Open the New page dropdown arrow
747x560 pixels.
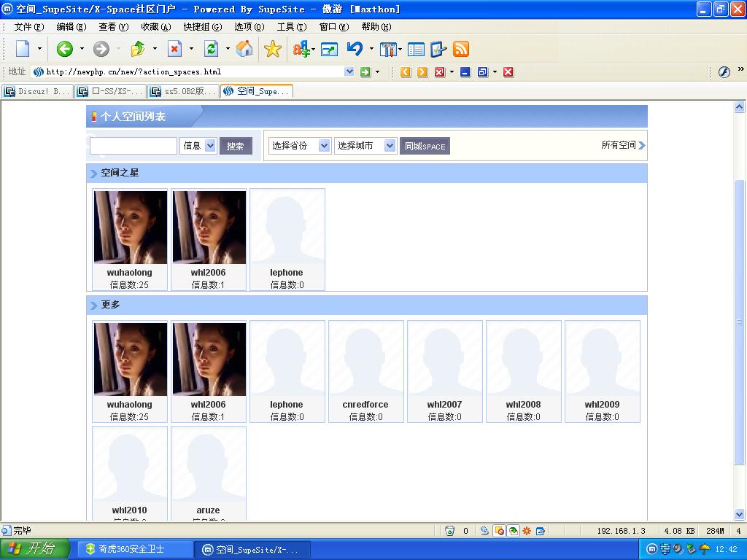(39, 49)
